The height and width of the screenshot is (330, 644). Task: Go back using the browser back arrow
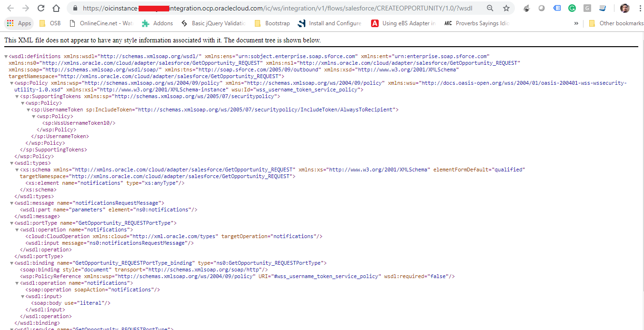(10, 8)
